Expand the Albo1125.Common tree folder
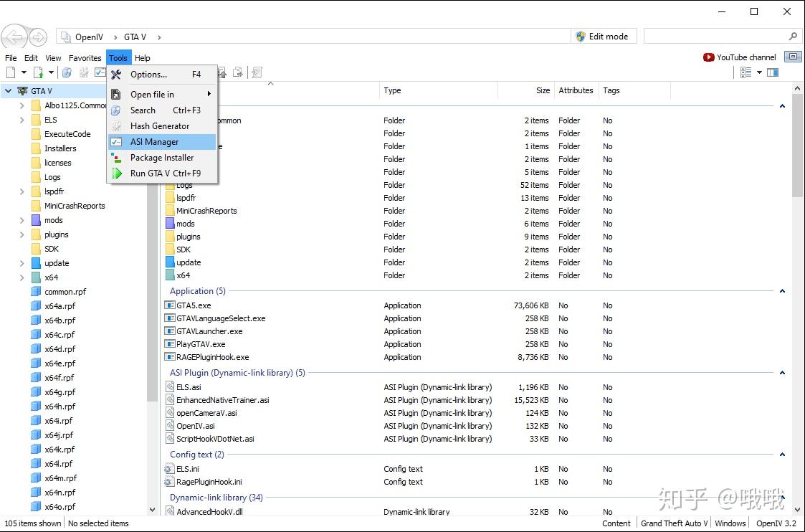 click(22, 105)
